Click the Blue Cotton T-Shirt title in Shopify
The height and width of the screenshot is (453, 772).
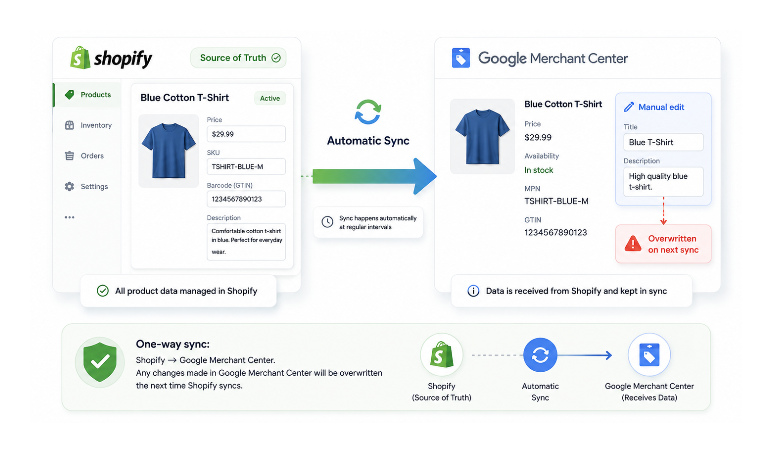coord(185,97)
